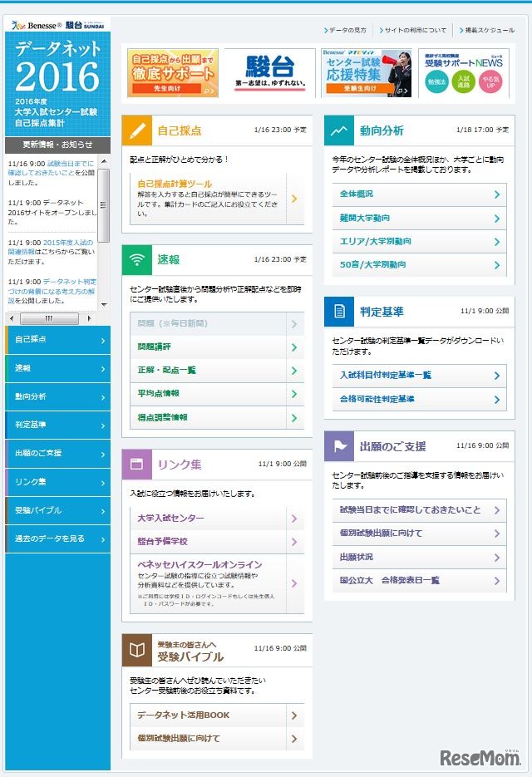Screen dimensions: 532x777
Task: Click the arrow beside 得点調整情報
Action: click(294, 418)
